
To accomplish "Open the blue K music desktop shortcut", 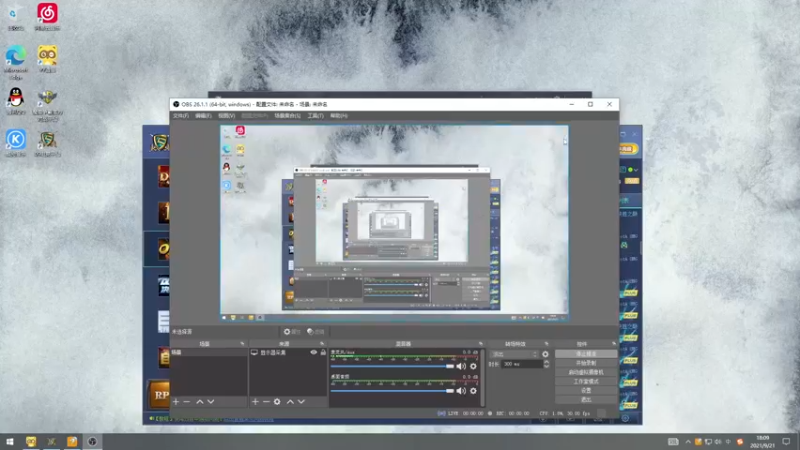I will pyautogui.click(x=16, y=143).
